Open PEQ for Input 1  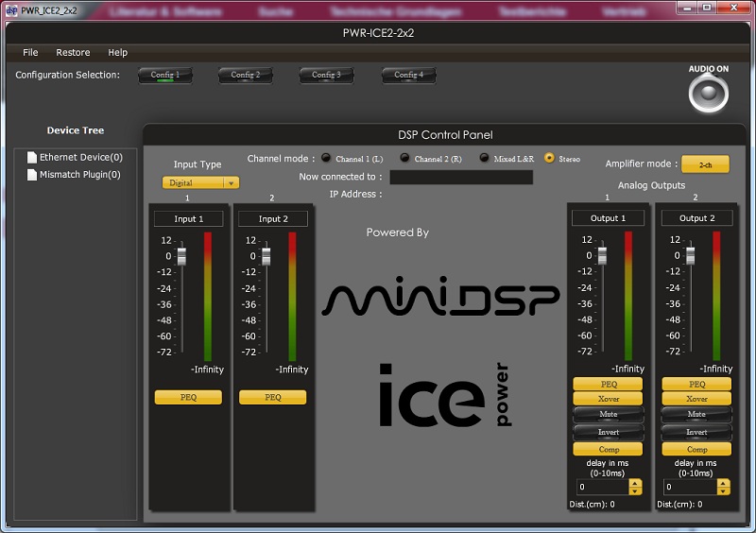[188, 398]
